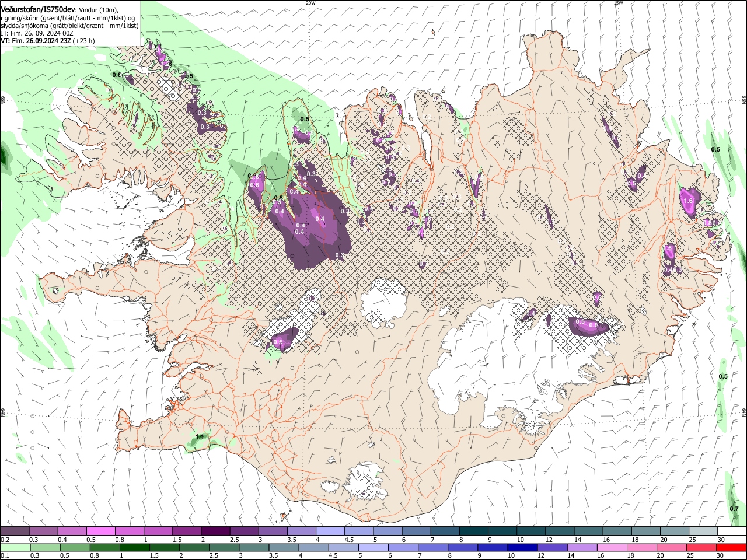Viewport: 747px width, 560px height.
Task: Click the 0.2 label in purple legend row
Action: click(5, 540)
